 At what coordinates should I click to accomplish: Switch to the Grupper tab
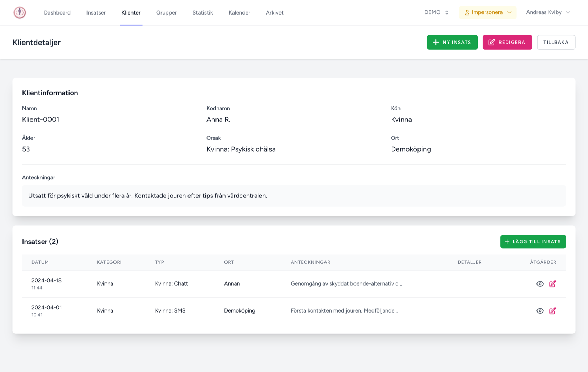[x=166, y=13]
